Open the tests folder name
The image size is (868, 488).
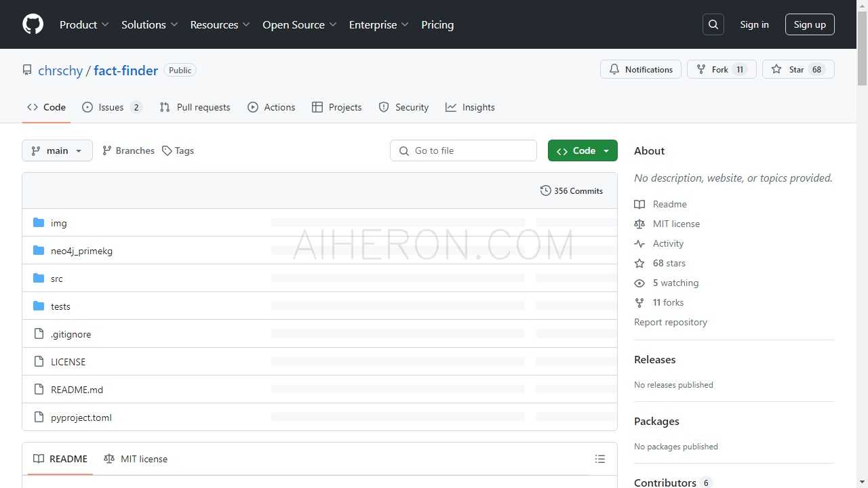pyautogui.click(x=60, y=306)
